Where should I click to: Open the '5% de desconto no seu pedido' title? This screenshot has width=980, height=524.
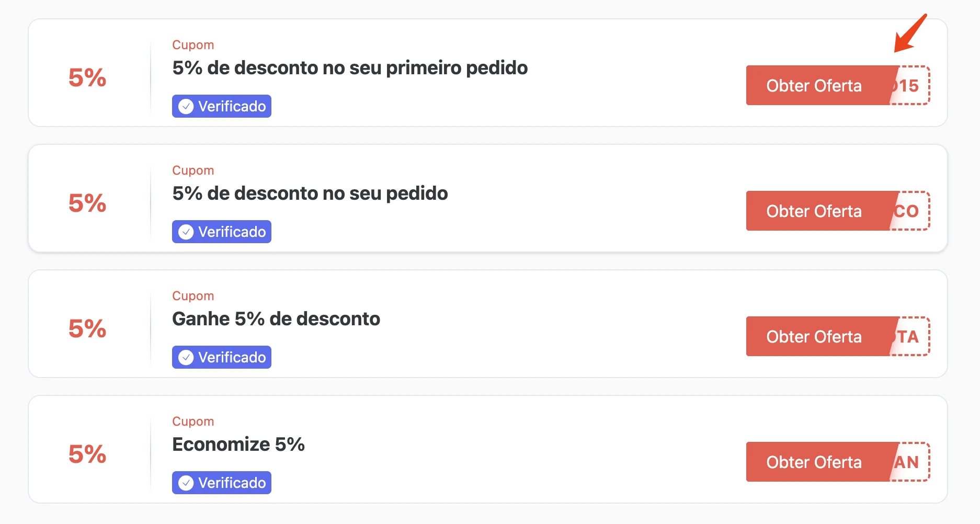pos(310,193)
